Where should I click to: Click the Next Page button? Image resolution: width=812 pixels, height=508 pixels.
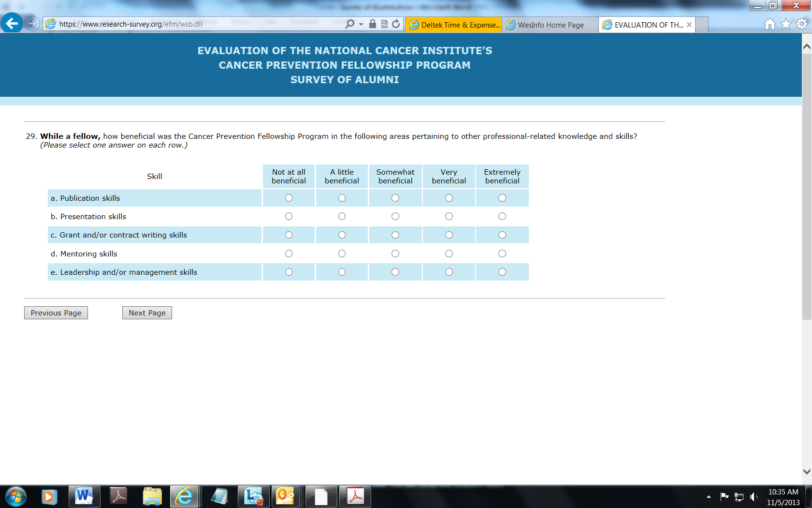tap(147, 313)
